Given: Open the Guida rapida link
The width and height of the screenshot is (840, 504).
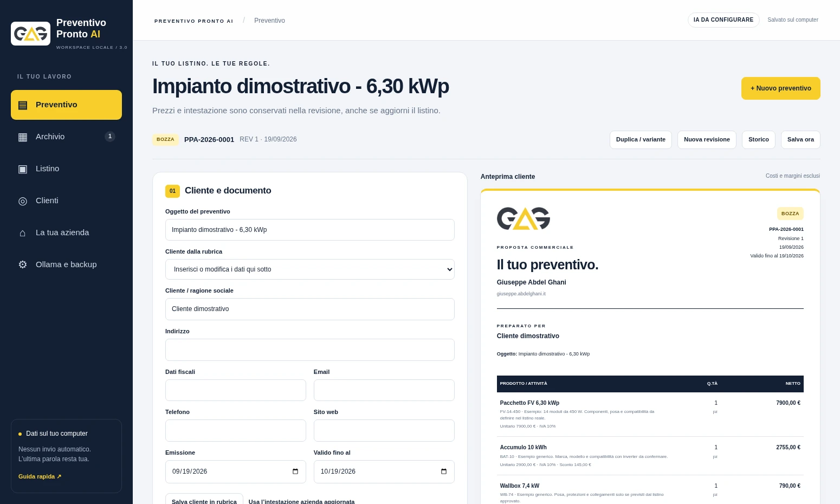Looking at the screenshot, I should [40, 476].
